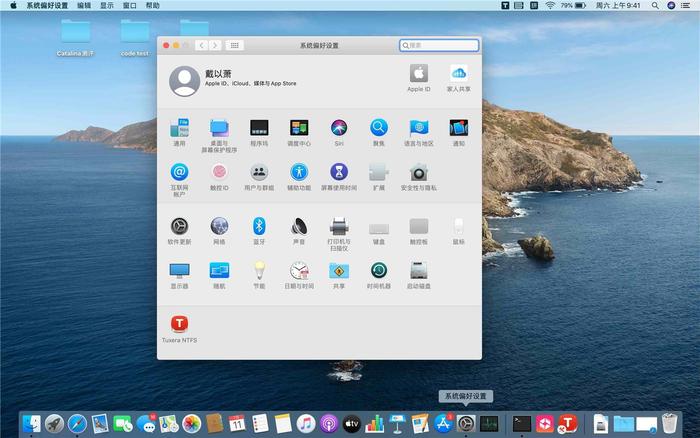
Task: Click the user account avatar picture
Action: tap(184, 81)
